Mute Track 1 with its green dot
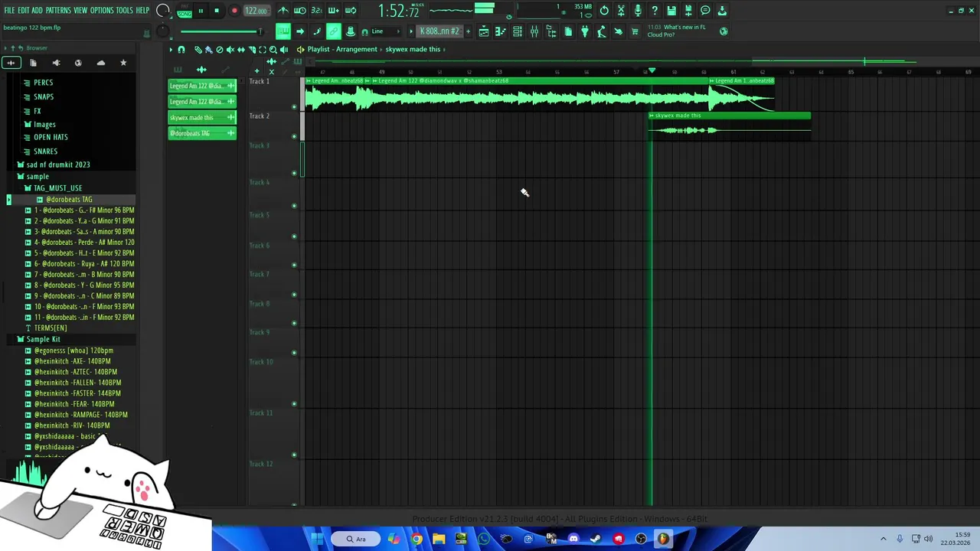This screenshot has width=980, height=551. [294, 106]
